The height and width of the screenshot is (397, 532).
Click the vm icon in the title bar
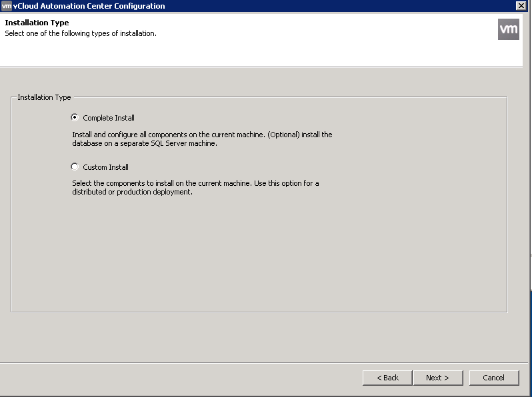point(7,6)
